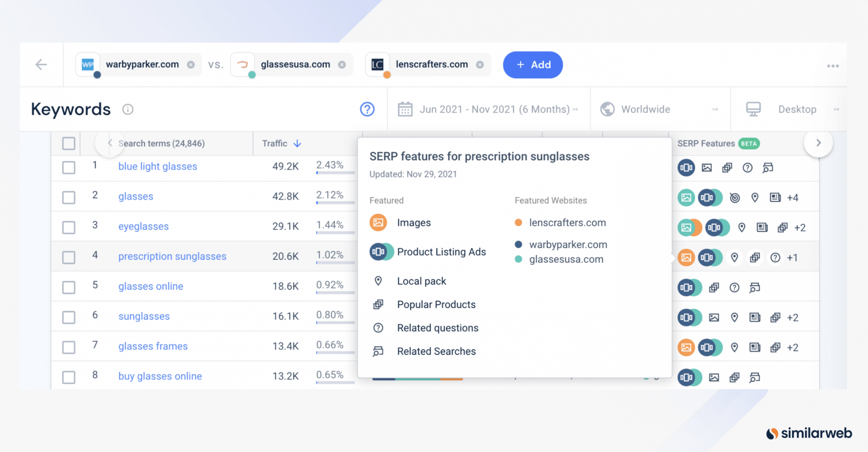
Task: Open the blue light glasses keyword link
Action: (158, 166)
